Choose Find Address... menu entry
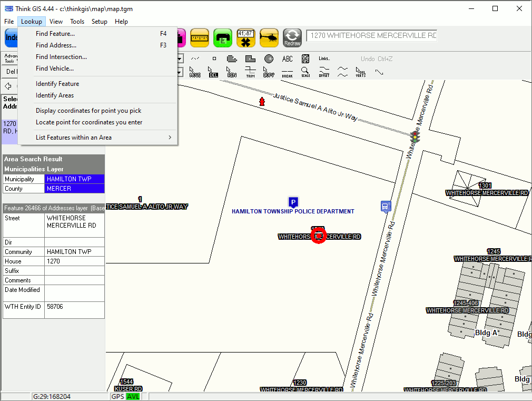Viewport: 532px width, 401px height. [x=98, y=45]
